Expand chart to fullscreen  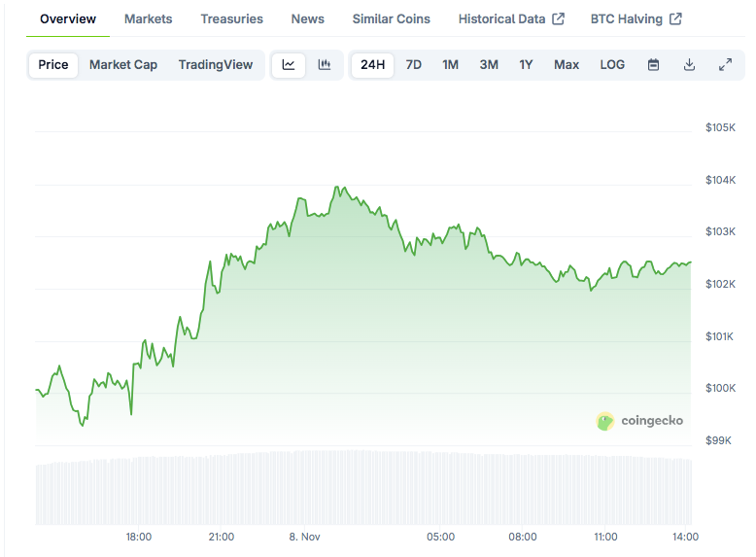[x=725, y=65]
